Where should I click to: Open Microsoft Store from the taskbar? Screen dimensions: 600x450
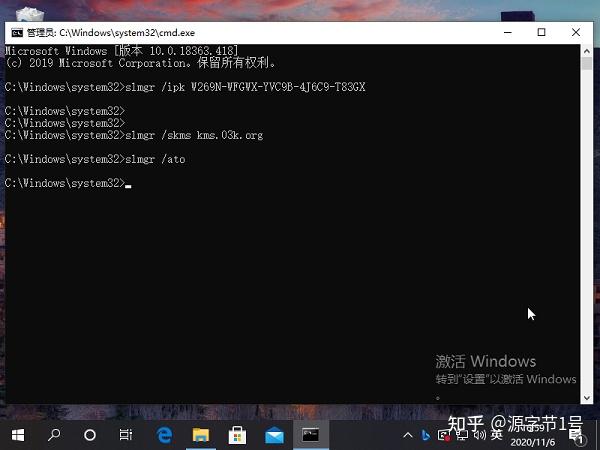[x=237, y=435]
